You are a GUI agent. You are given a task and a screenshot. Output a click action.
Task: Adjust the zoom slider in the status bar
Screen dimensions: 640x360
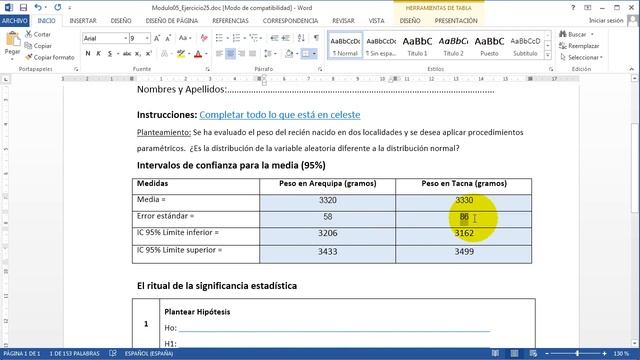577,353
